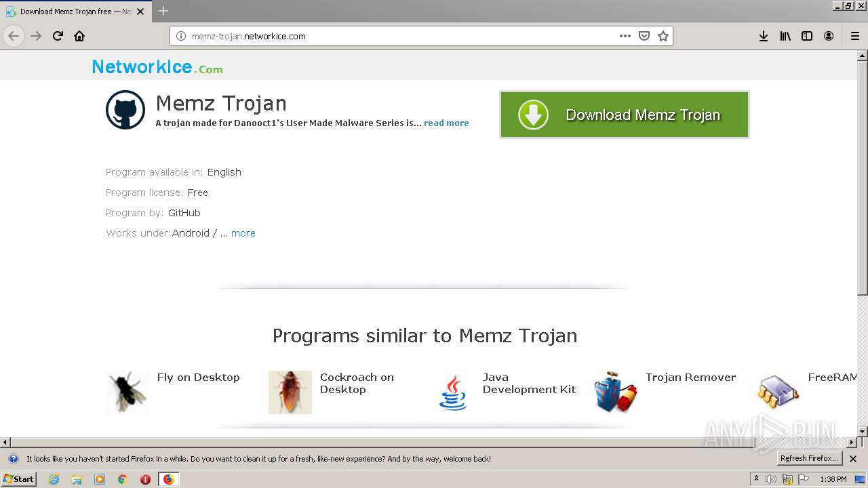The width and height of the screenshot is (868, 488).
Task: Open the Firefox home page
Action: [79, 36]
